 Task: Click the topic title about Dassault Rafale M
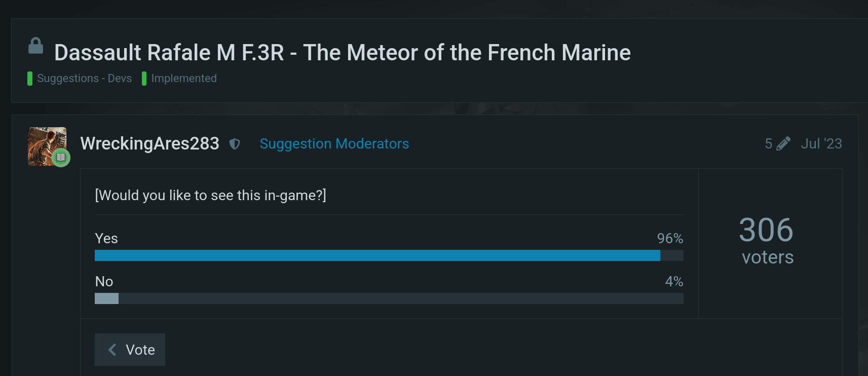(x=342, y=53)
